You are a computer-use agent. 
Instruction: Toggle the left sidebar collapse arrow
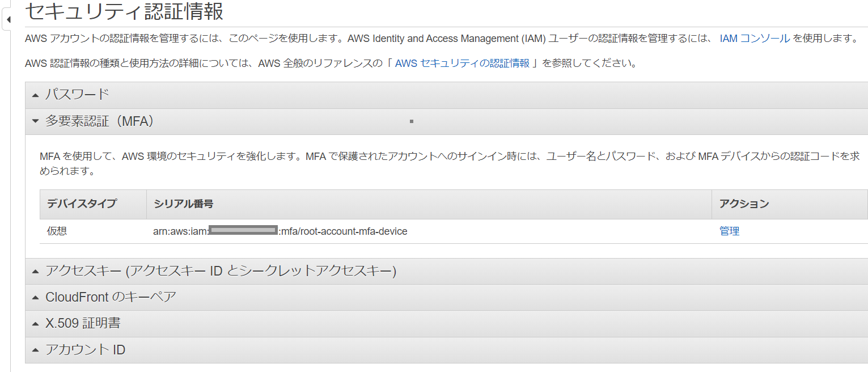[8, 20]
